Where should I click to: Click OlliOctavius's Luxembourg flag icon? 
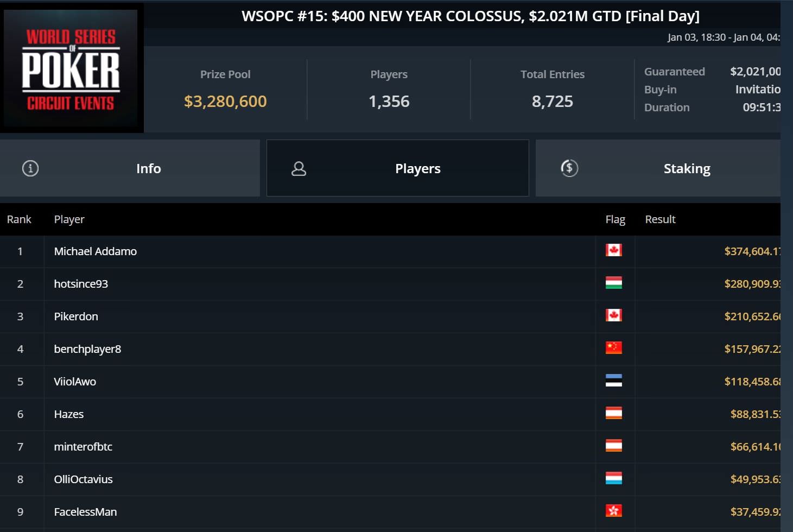pyautogui.click(x=614, y=478)
